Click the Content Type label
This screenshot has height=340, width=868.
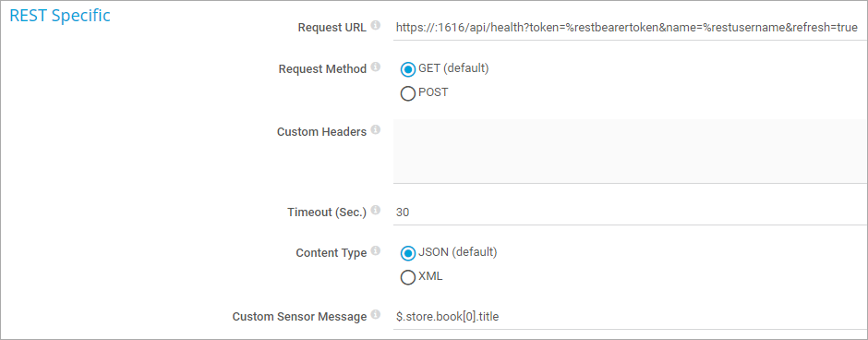point(331,253)
